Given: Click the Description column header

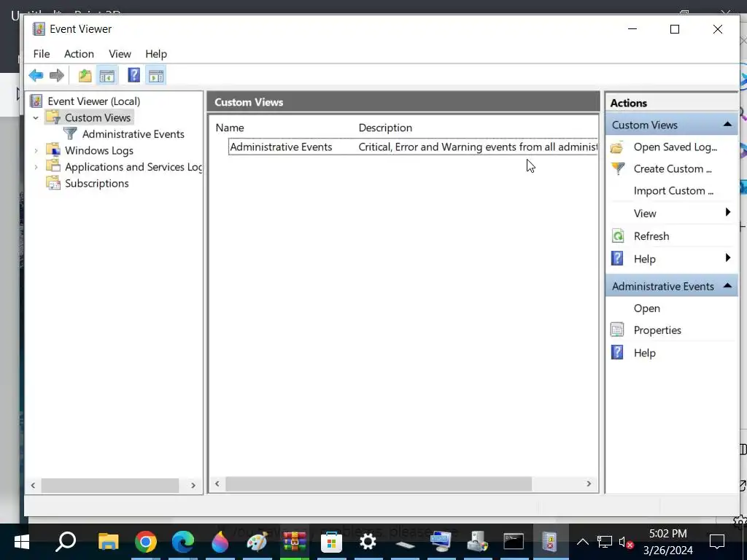Looking at the screenshot, I should [x=385, y=128].
